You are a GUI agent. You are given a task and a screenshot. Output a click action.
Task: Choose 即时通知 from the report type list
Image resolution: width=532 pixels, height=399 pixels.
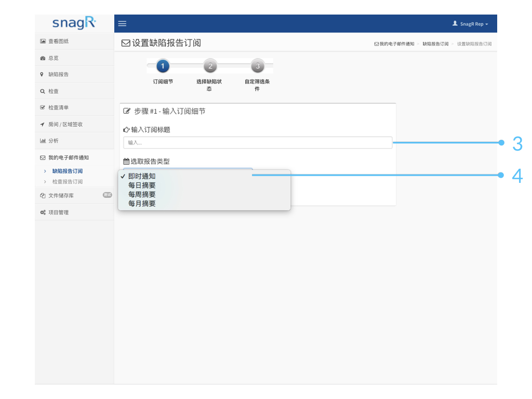tap(204, 176)
